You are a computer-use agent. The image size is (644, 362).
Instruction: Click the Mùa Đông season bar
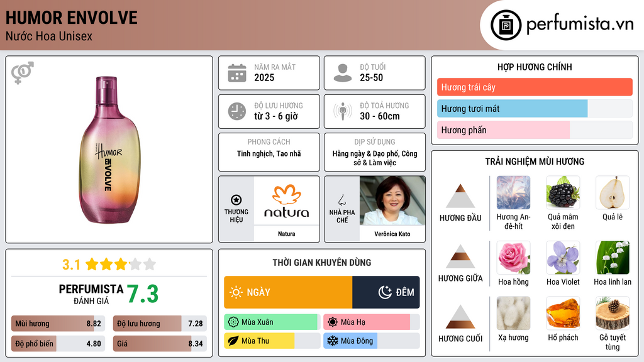pyautogui.click(x=371, y=341)
